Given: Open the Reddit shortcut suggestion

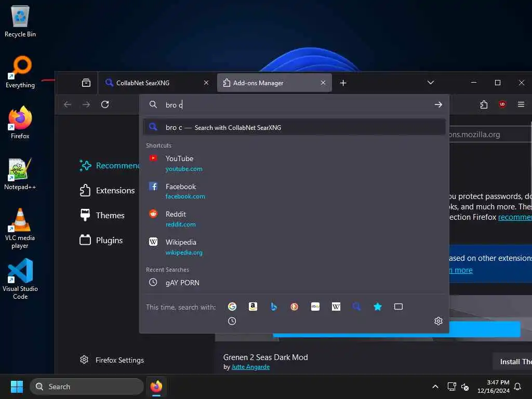Looking at the screenshot, I should [x=294, y=219].
